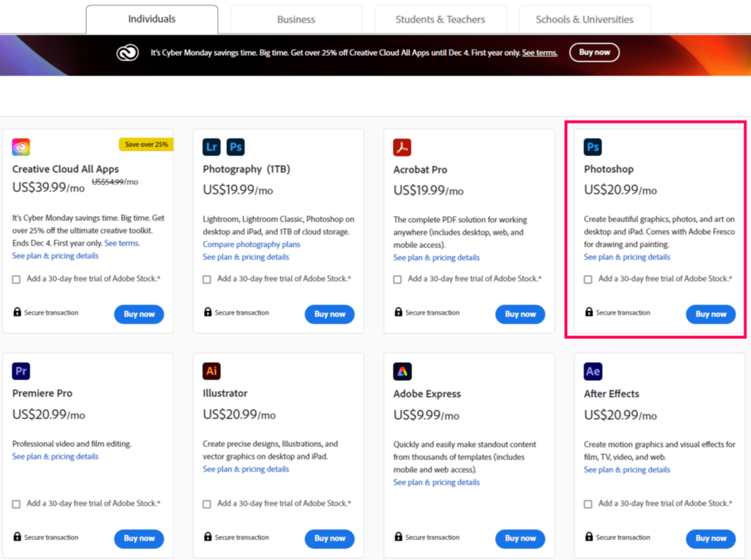Buy Creative Cloud All Apps plan
Screen dimensions: 751x560
139,314
